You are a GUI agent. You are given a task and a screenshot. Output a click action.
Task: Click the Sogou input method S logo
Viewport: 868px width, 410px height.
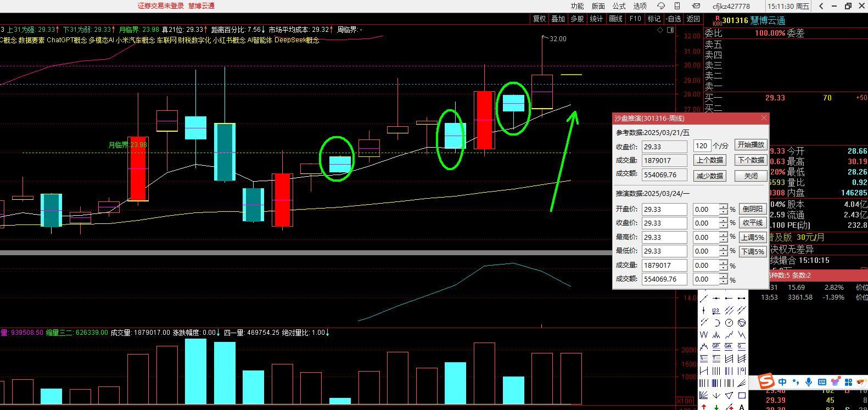(x=766, y=381)
